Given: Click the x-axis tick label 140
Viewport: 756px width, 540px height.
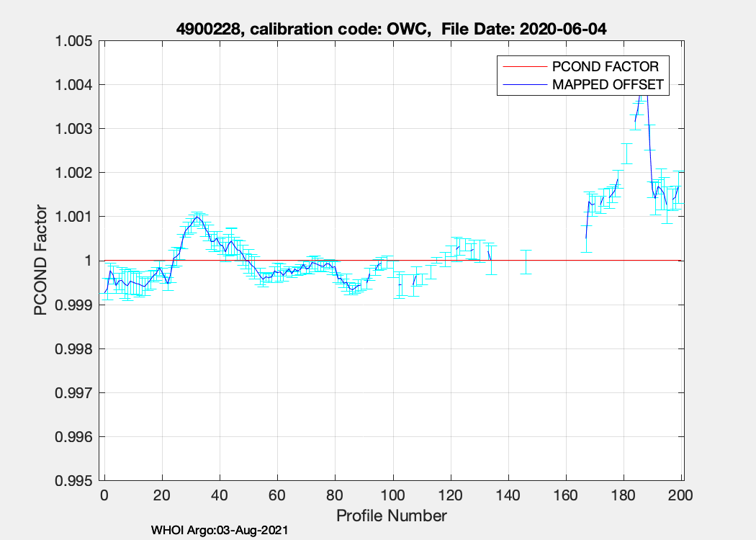Looking at the screenshot, I should click(x=508, y=495).
